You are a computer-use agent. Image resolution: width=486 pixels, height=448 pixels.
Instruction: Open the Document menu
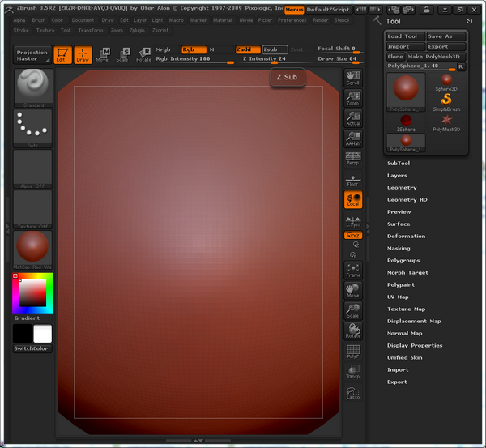(83, 20)
